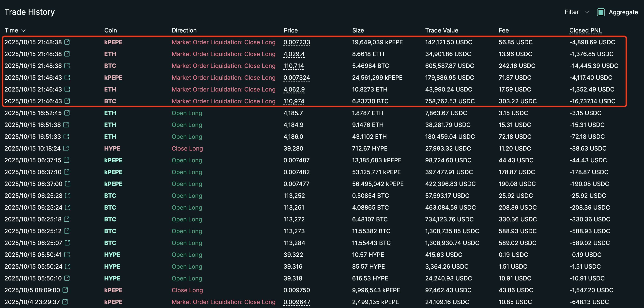The height and width of the screenshot is (308, 644).
Task: Click dotted price 110,974
Action: pyautogui.click(x=294, y=101)
